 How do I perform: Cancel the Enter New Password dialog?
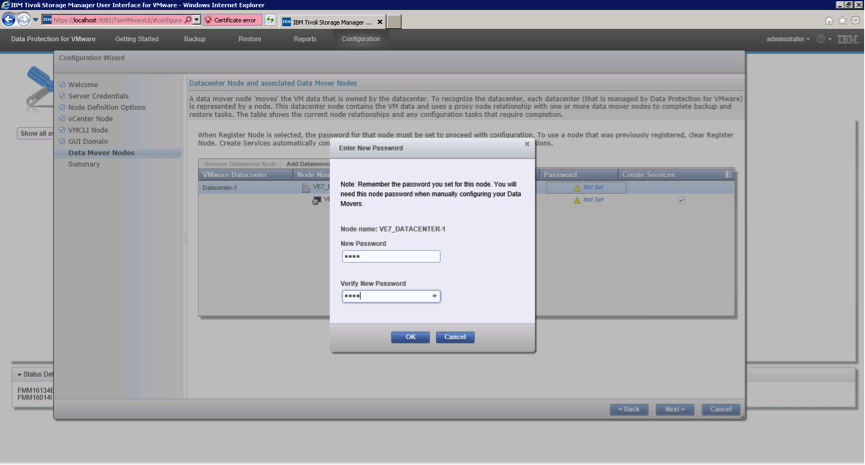point(455,337)
